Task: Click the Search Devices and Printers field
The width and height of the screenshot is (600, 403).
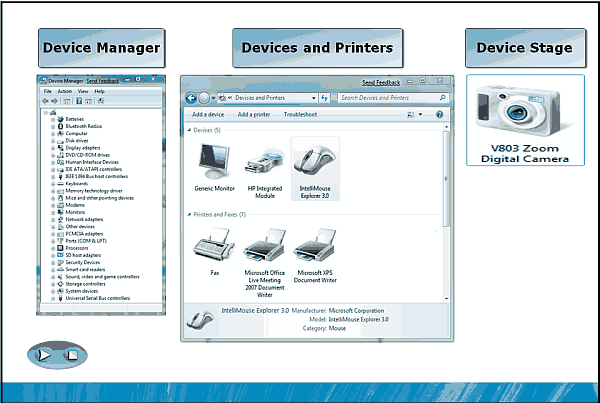Action: (385, 98)
